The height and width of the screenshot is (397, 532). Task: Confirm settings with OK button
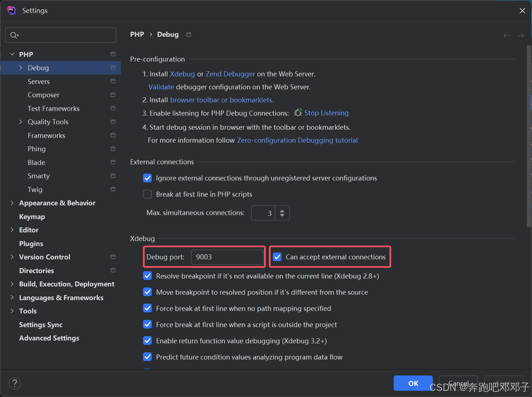coord(413,383)
